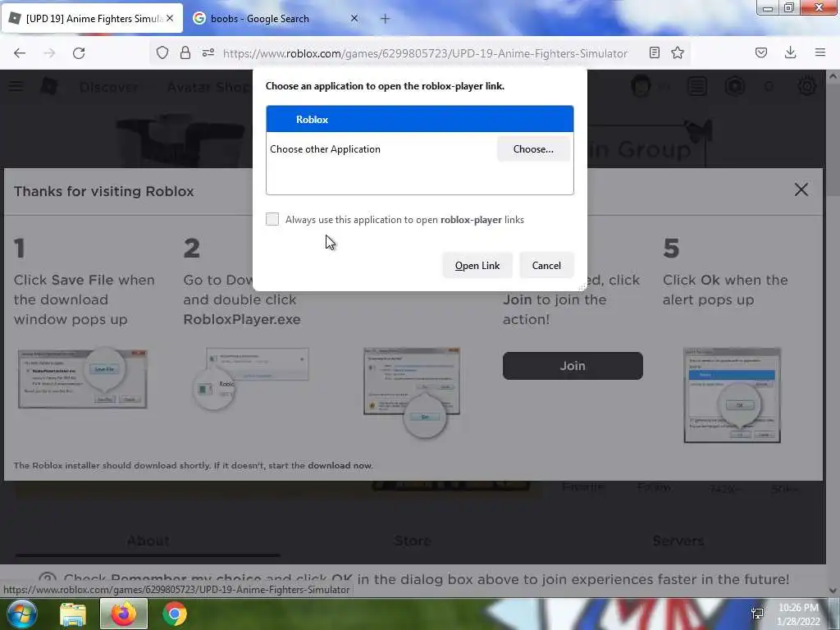Click the Ok alert instruction thumbnail

click(733, 395)
